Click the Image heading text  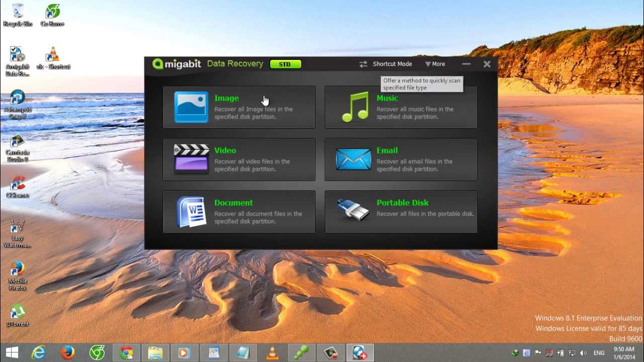click(226, 98)
